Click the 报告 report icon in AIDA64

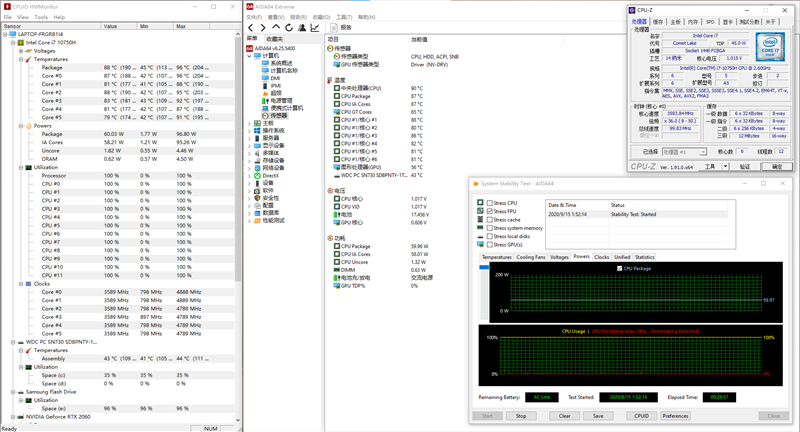point(334,28)
